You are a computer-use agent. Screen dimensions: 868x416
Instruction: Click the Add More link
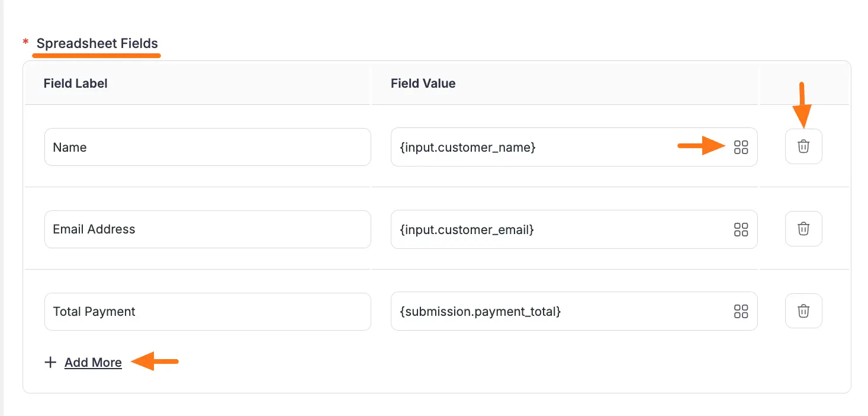tap(93, 363)
